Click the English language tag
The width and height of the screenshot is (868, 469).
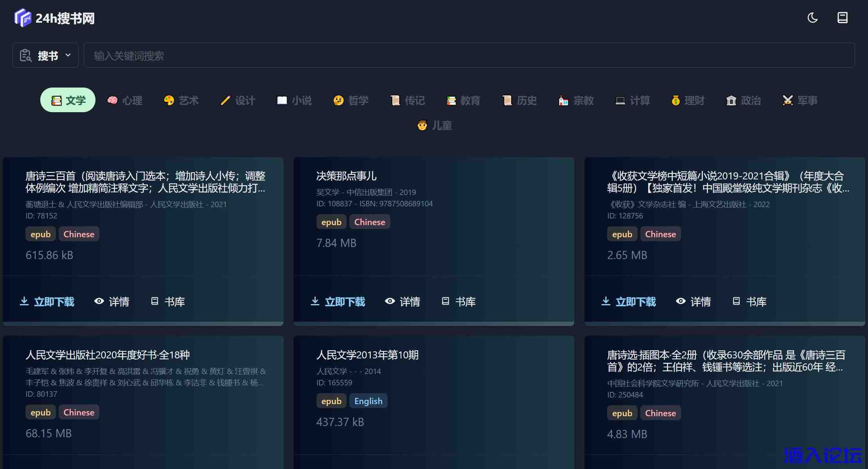click(x=368, y=401)
